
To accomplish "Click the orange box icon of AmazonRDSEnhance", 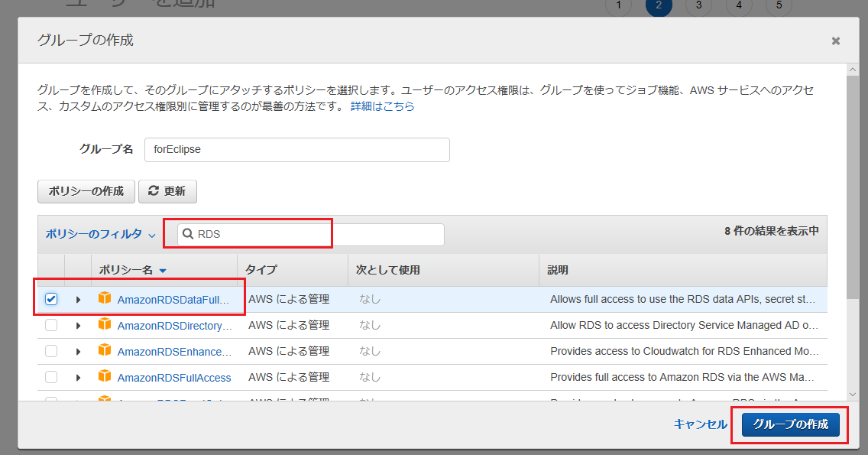I will [x=105, y=350].
